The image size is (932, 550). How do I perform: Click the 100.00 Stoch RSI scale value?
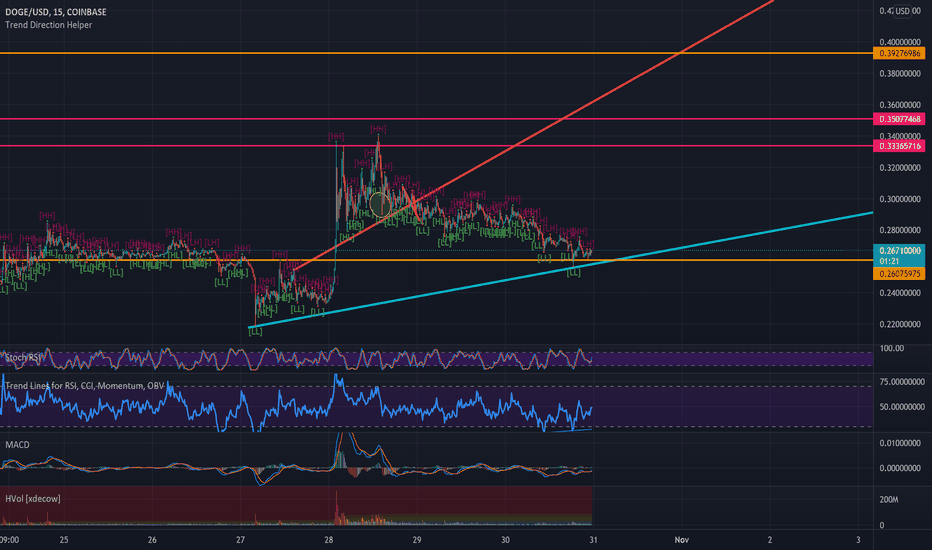(x=892, y=348)
